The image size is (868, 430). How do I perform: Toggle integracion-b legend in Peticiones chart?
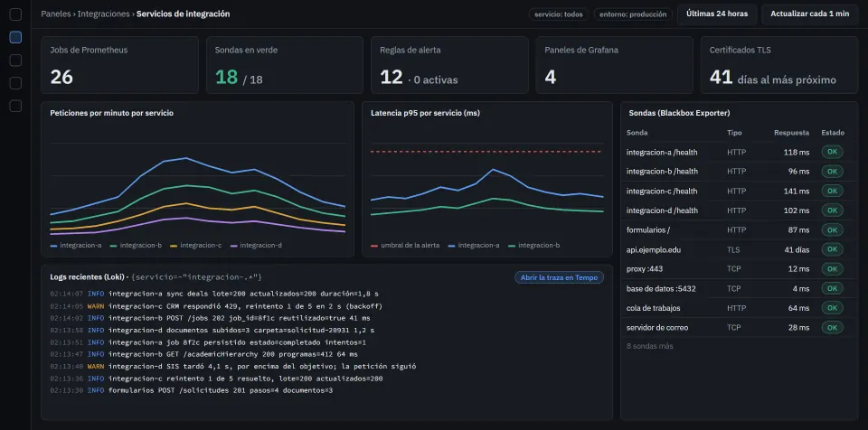pyautogui.click(x=136, y=245)
